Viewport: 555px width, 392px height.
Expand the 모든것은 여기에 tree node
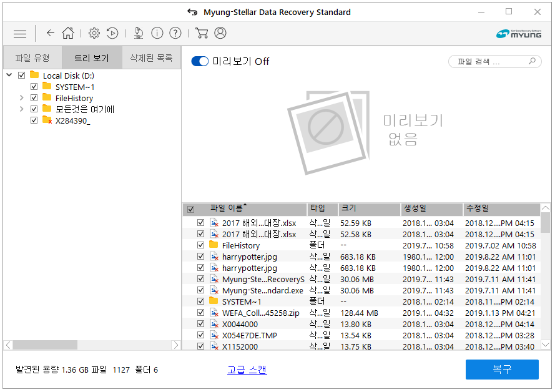pos(22,109)
